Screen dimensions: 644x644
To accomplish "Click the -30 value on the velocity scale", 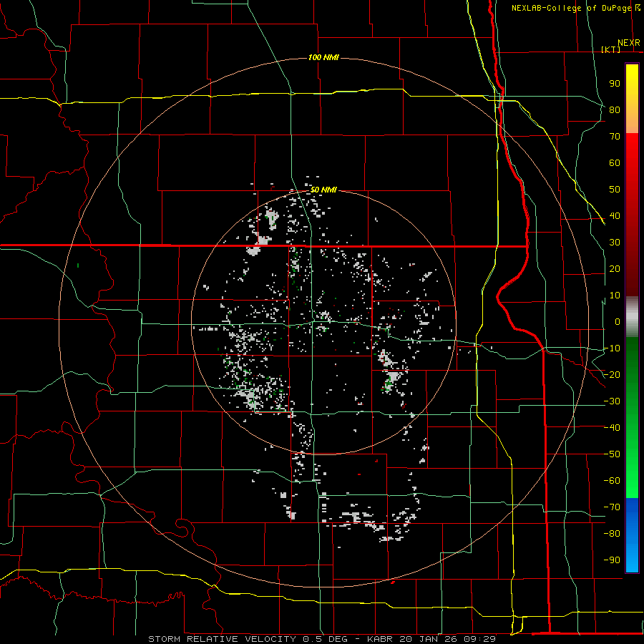I will 612,401.
